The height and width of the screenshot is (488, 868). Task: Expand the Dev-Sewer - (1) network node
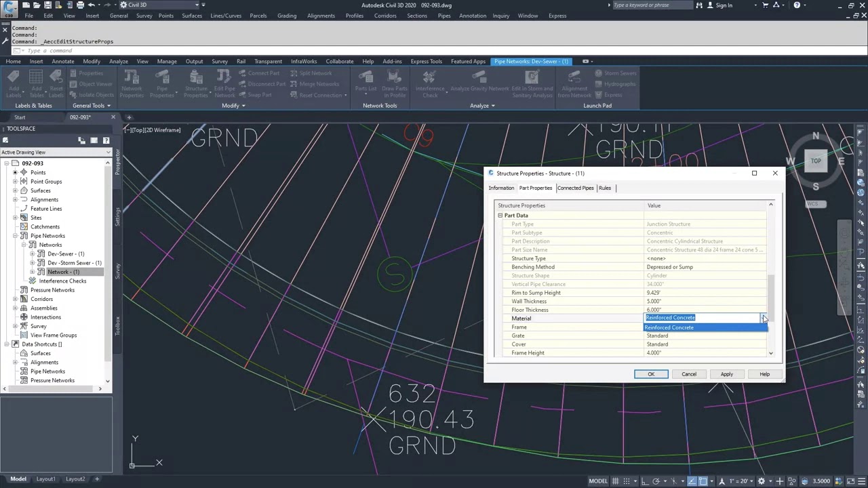pos(33,253)
